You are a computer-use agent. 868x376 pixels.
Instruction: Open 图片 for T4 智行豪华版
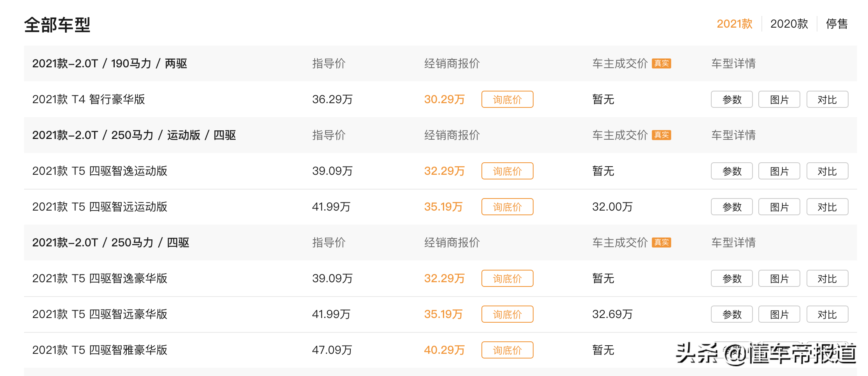[x=779, y=99]
